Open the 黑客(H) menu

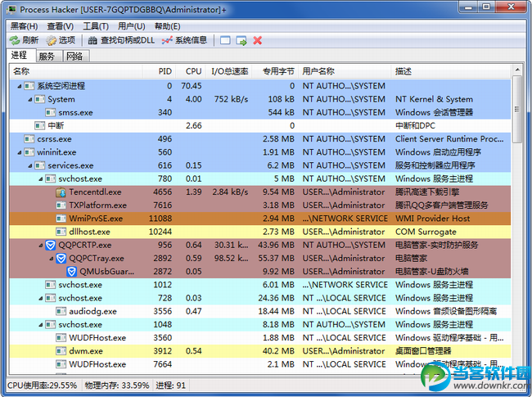point(24,26)
